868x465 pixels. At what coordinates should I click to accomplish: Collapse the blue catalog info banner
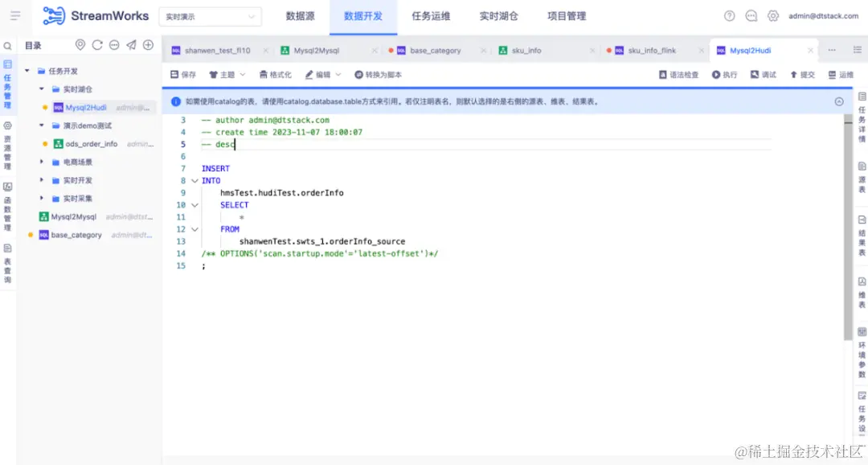click(x=839, y=101)
